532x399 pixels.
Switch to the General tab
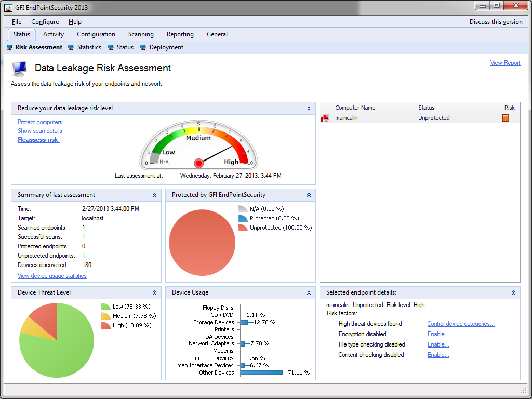click(217, 34)
